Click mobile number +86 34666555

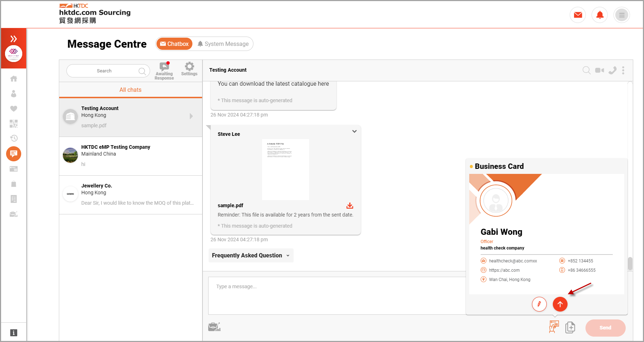click(582, 270)
